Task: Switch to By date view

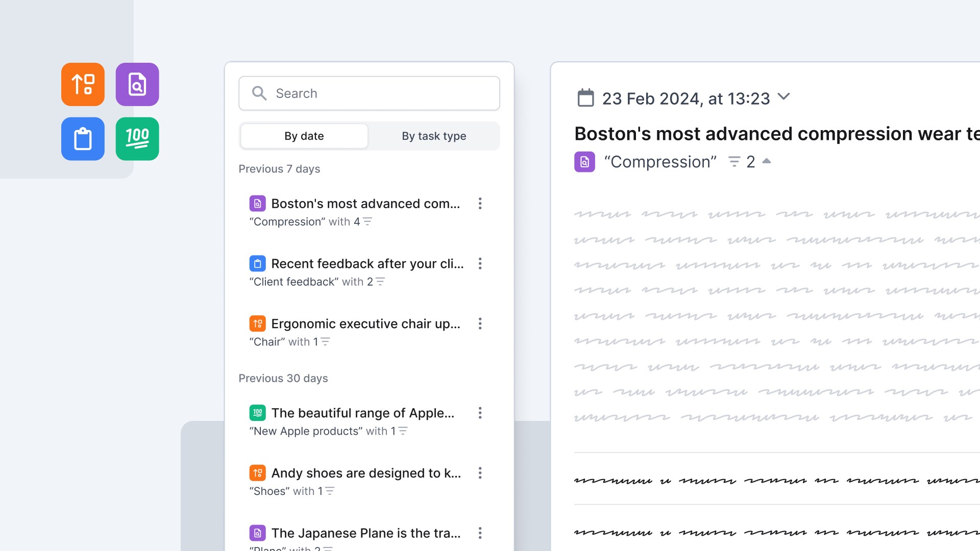Action: coord(304,136)
